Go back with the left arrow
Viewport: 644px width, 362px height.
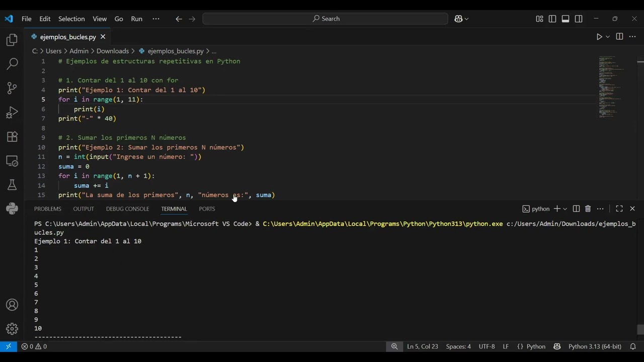click(179, 19)
